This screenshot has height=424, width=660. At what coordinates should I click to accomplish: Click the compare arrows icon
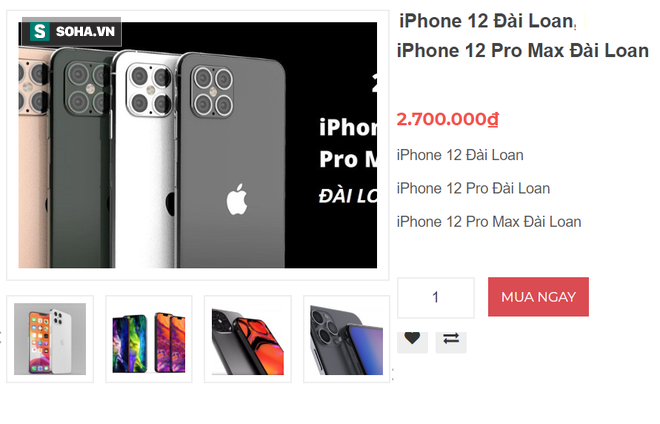(x=451, y=339)
